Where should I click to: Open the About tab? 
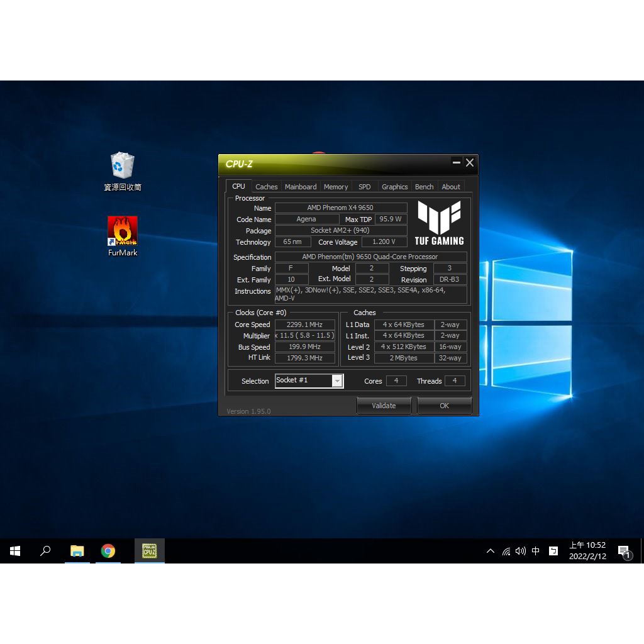(450, 187)
